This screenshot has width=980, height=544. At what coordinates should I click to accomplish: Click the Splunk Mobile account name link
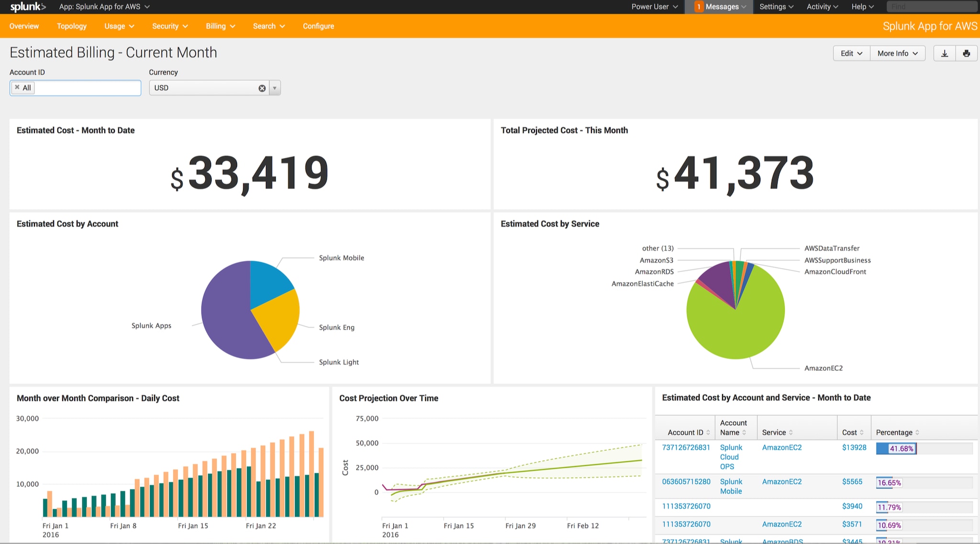tap(731, 487)
